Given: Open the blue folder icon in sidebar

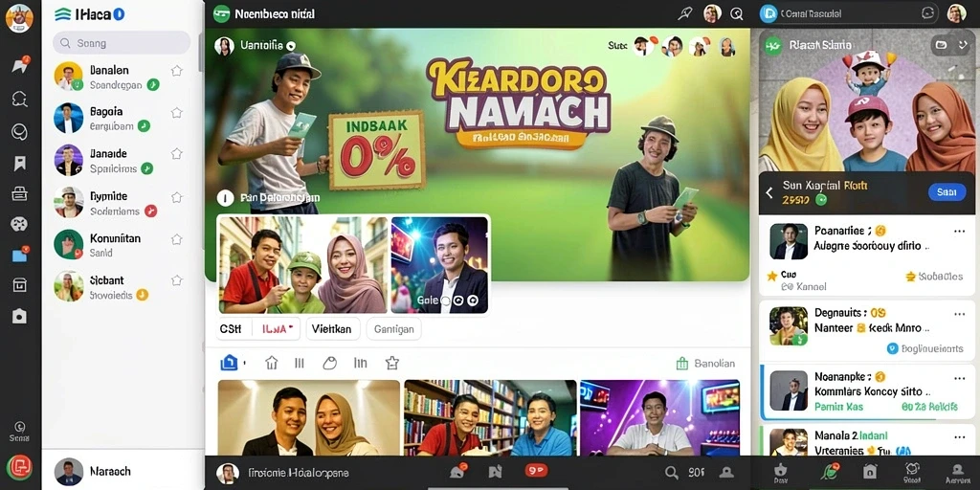Looking at the screenshot, I should (19, 255).
